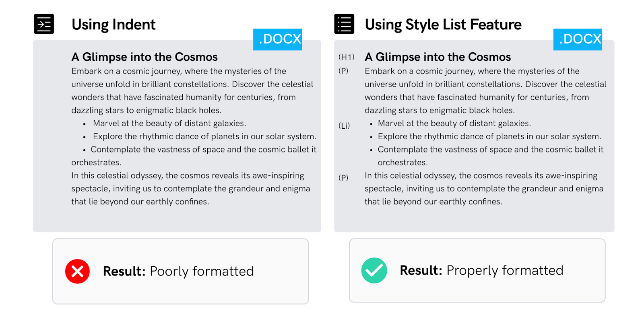Click the Using Indent heading

click(114, 25)
